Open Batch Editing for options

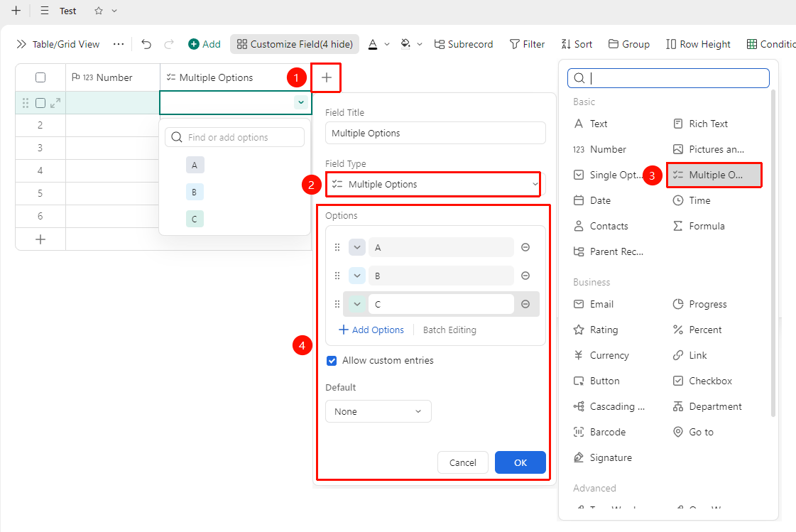449,330
